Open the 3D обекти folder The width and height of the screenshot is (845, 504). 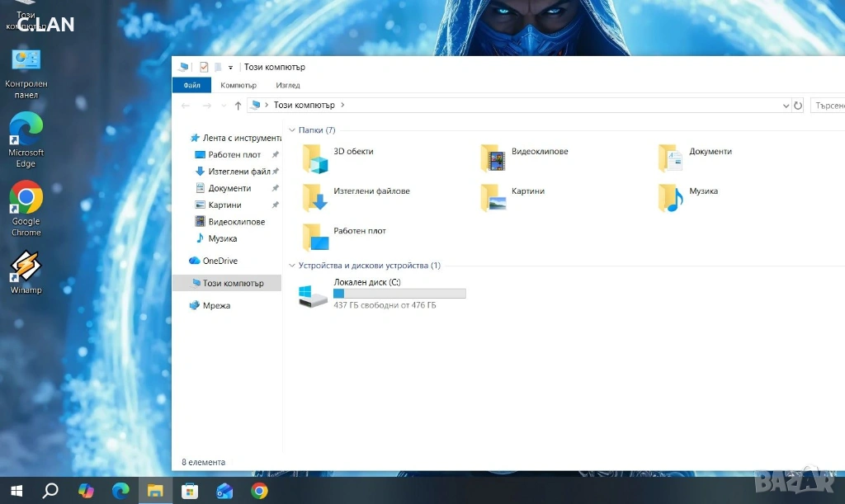tap(316, 158)
